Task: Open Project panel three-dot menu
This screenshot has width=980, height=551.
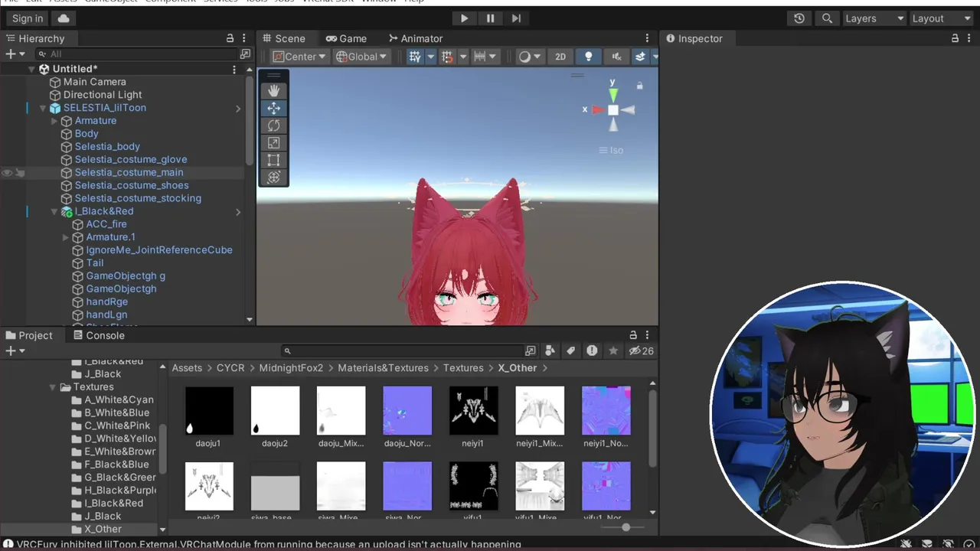Action: [648, 335]
